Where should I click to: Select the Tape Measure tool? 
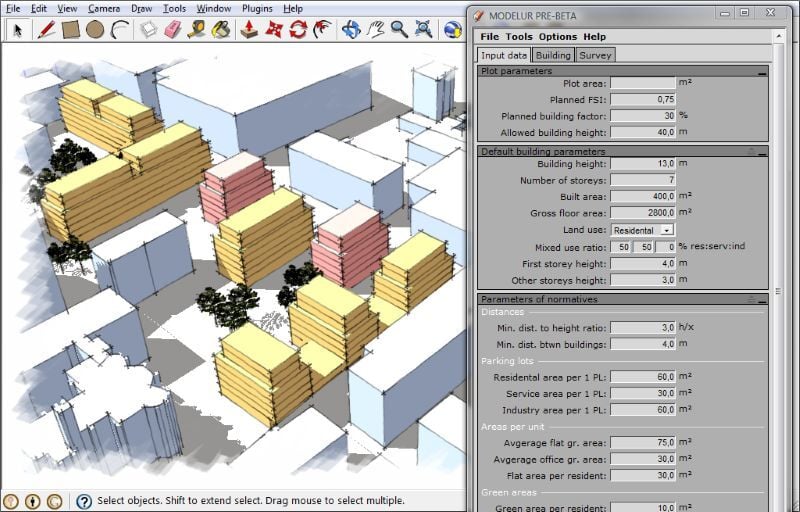[x=196, y=29]
